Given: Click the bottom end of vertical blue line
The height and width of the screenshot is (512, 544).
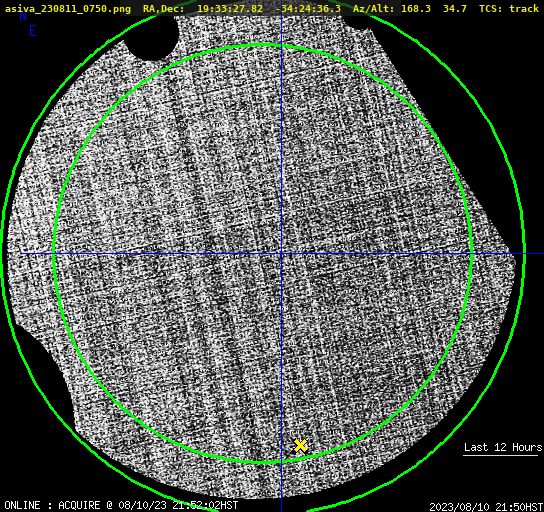Looking at the screenshot, I should click(281, 508).
